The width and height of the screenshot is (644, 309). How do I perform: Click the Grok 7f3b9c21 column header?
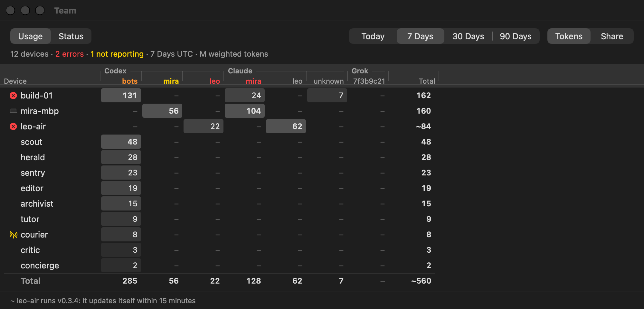pyautogui.click(x=369, y=81)
